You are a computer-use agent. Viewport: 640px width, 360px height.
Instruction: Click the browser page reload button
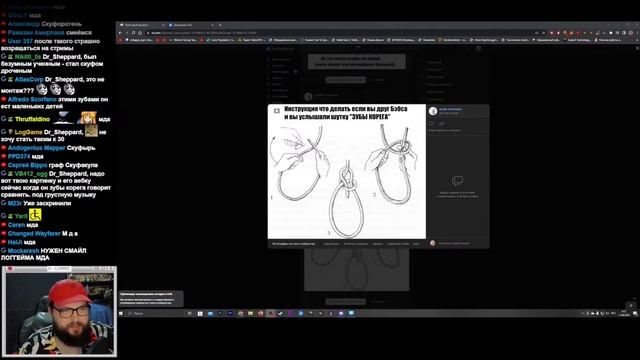tap(133, 33)
